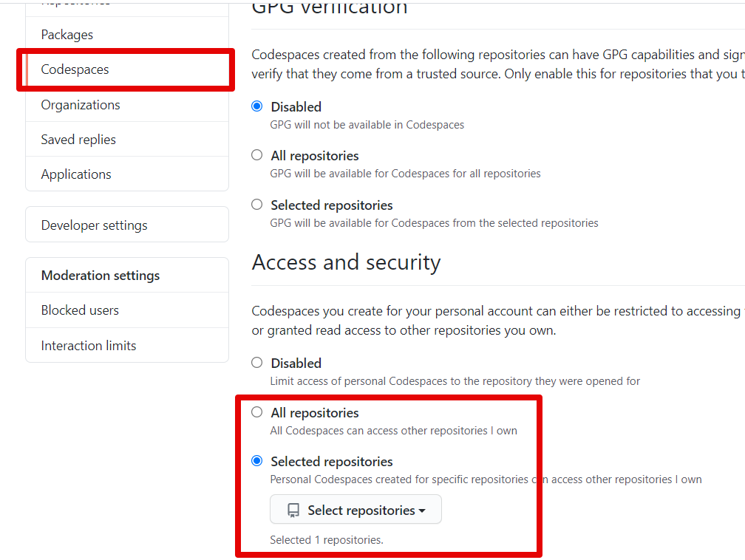This screenshot has height=560, width=745.
Task: Select Disabled under GPG verification
Action: [256, 106]
